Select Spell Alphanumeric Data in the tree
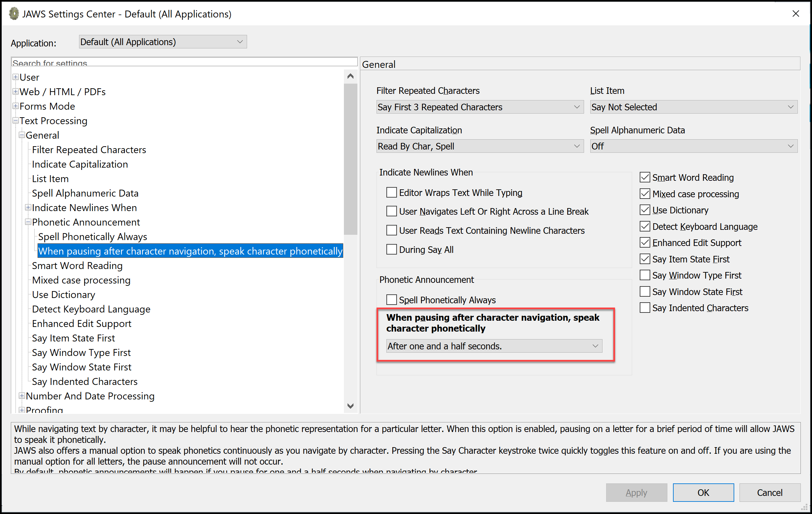Viewport: 812px width, 514px height. pyautogui.click(x=85, y=193)
